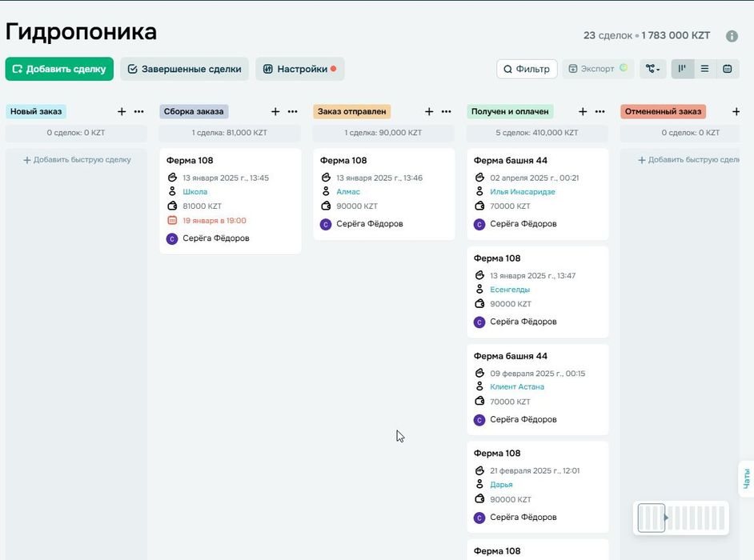The width and height of the screenshot is (754, 560).
Task: Click the red task date 19 января в 19:00
Action: point(215,221)
